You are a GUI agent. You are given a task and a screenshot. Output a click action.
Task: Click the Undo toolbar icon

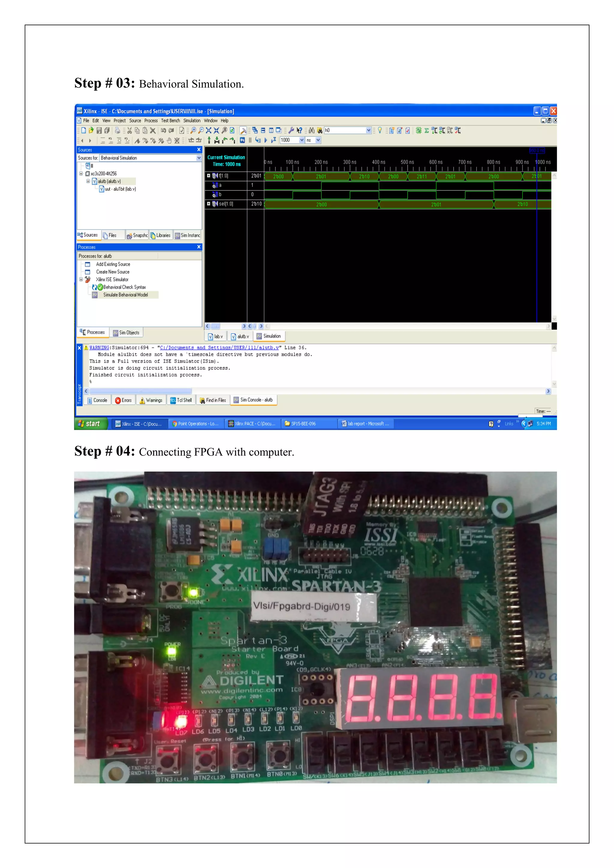pos(163,130)
